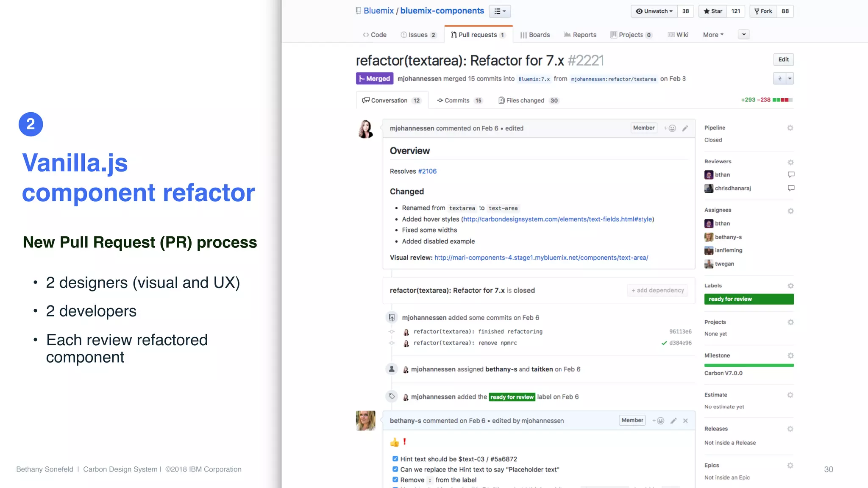This screenshot has width=868, height=488.
Task: Switch to the Commits tab
Action: [460, 100]
